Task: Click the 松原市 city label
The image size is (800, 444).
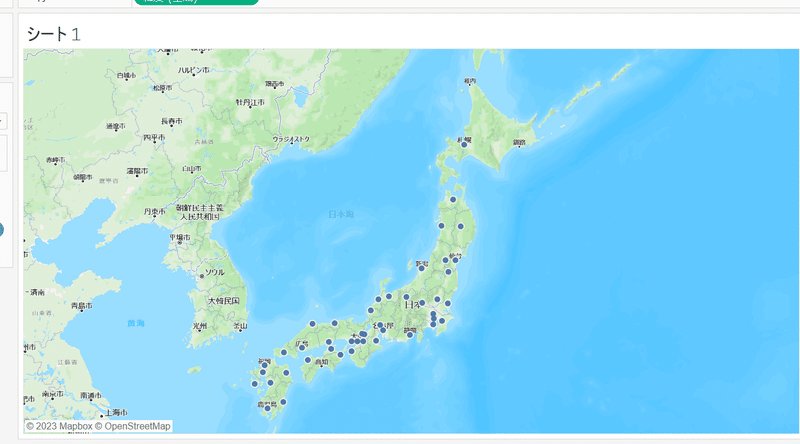Action: click(x=162, y=88)
